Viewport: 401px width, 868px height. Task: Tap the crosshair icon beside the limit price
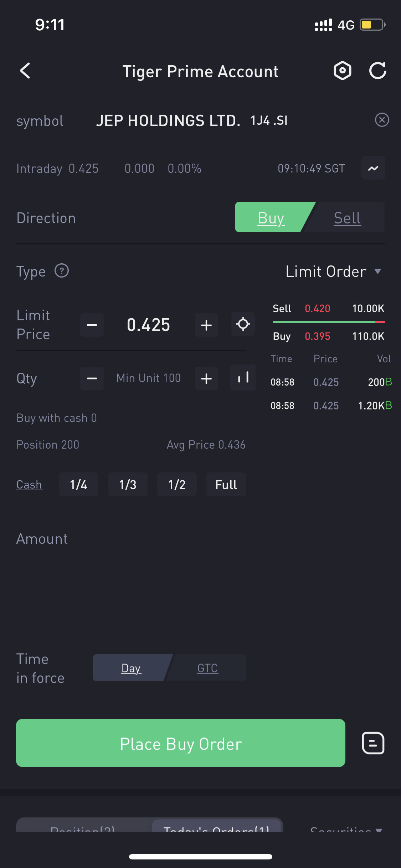[x=243, y=324]
